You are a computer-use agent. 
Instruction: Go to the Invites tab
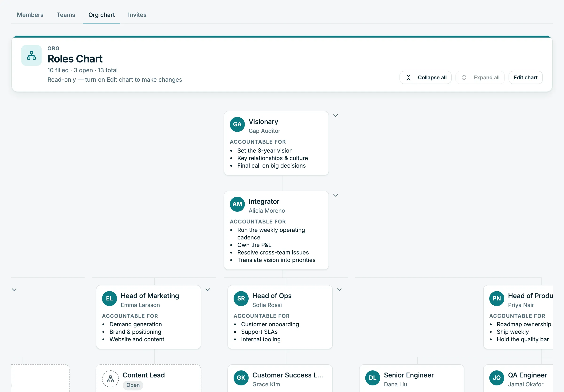(137, 15)
